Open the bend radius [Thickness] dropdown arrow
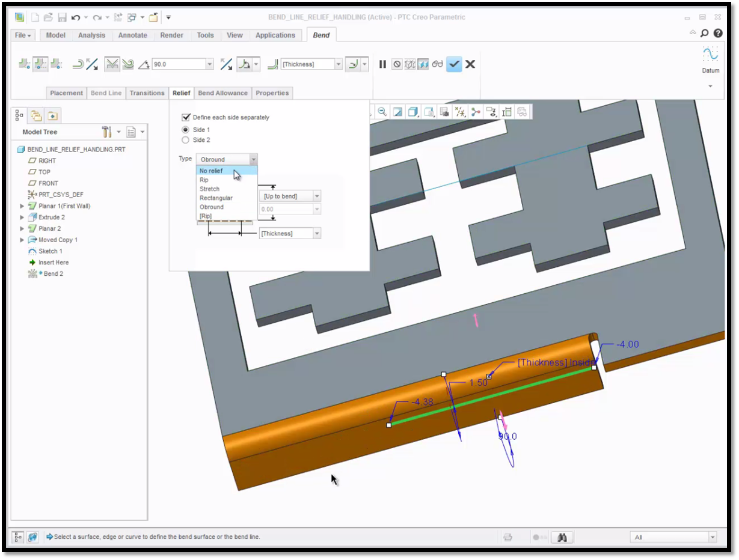The image size is (739, 560). (x=339, y=64)
